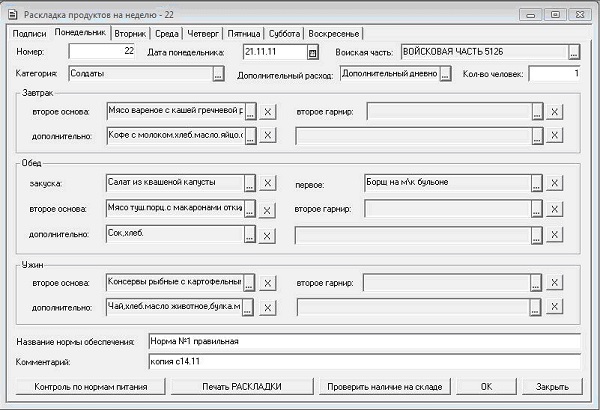
Task: Clear the Обед закуска salad field
Action: [x=268, y=184]
